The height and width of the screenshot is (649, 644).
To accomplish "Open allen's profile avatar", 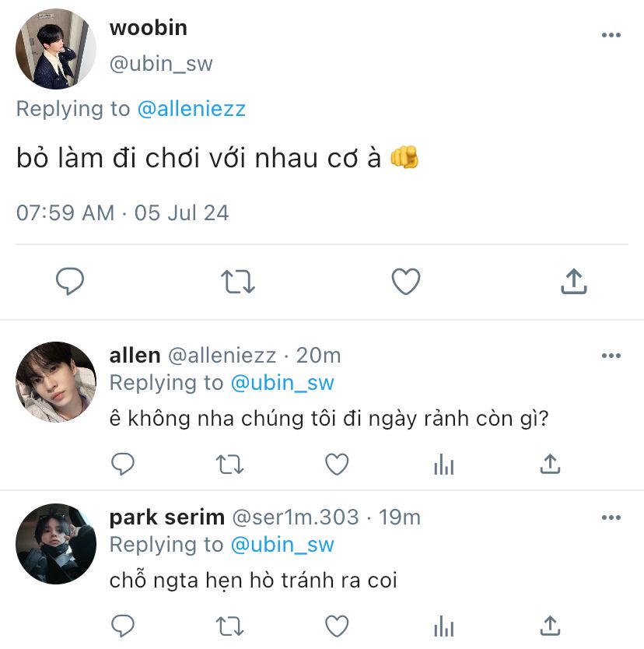I will coord(56,382).
